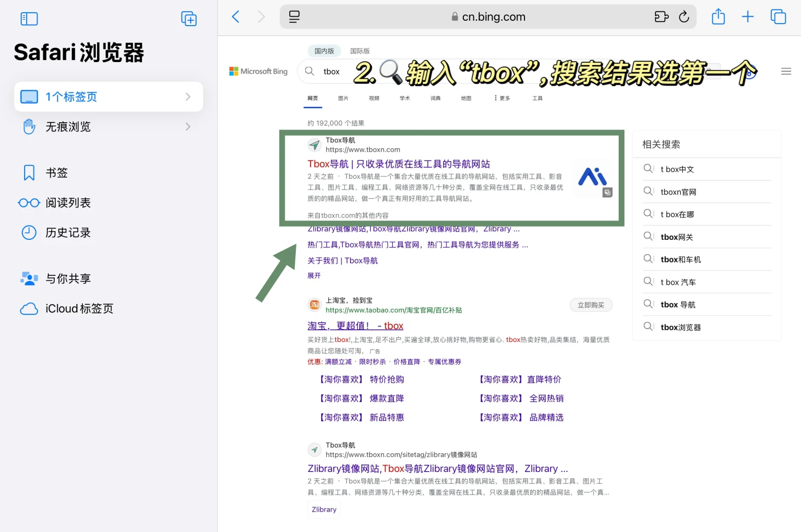Screen dimensions: 801x532
Task: Search related term t box在哪
Action: 707,214
